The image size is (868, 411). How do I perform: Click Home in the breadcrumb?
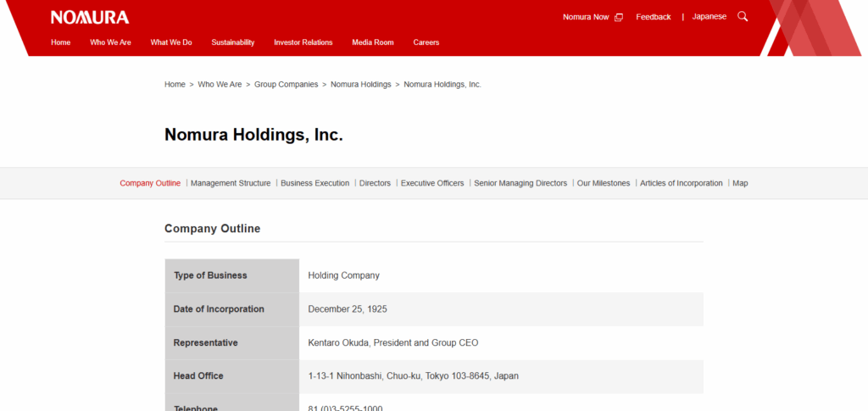175,85
